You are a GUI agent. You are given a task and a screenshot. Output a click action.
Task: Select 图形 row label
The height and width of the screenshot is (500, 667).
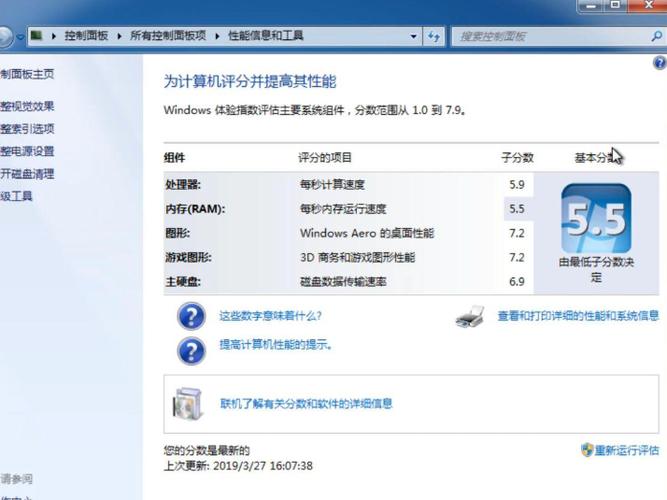click(177, 233)
